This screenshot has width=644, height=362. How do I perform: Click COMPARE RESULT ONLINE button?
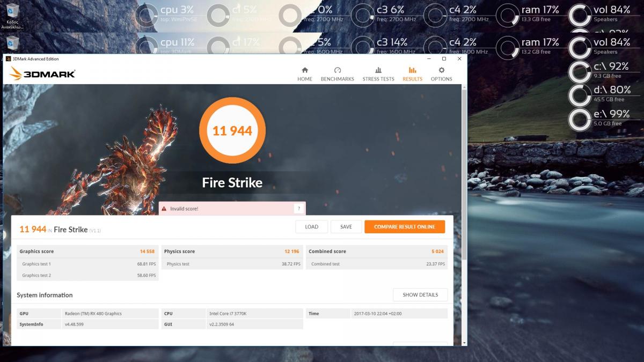[x=405, y=227]
